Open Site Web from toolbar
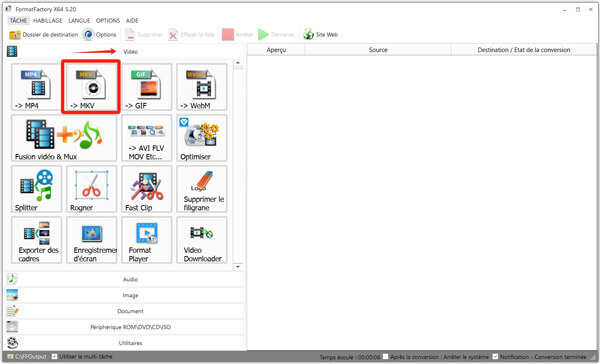This screenshot has width=600, height=364. pyautogui.click(x=321, y=35)
